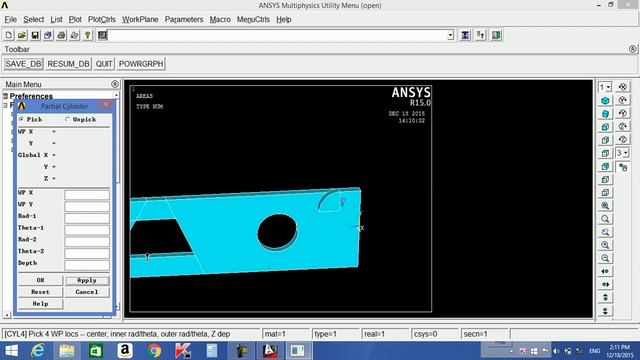
Task: Select the Front View cube icon
Action: (x=605, y=127)
